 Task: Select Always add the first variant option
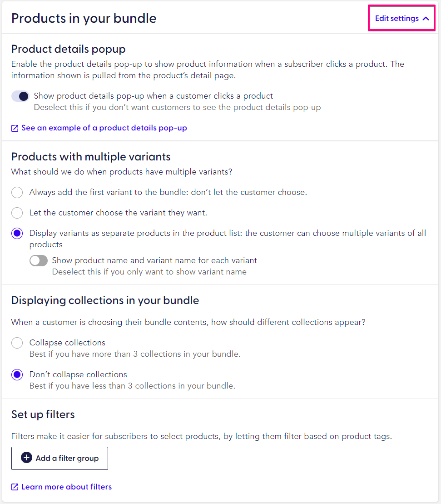(17, 192)
